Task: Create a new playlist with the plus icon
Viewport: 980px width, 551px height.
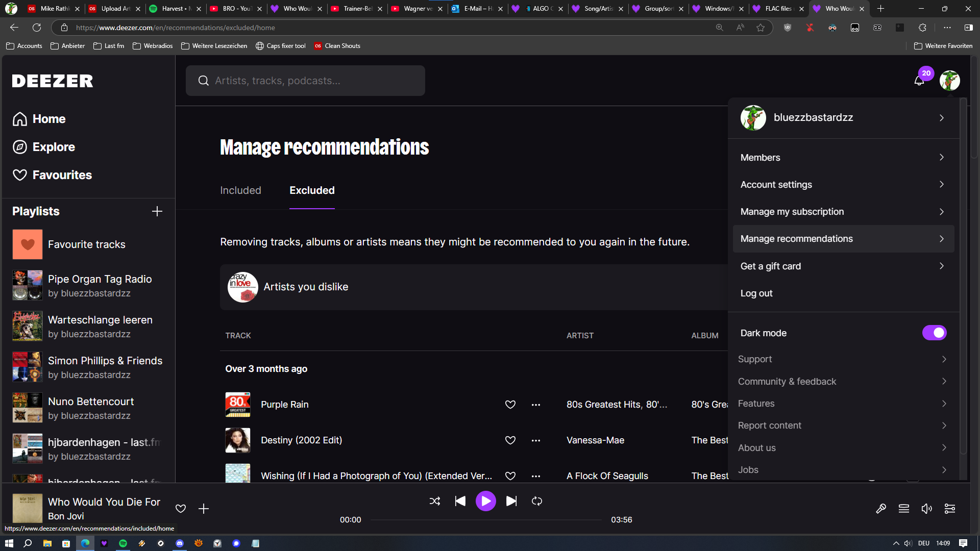Action: click(x=157, y=211)
